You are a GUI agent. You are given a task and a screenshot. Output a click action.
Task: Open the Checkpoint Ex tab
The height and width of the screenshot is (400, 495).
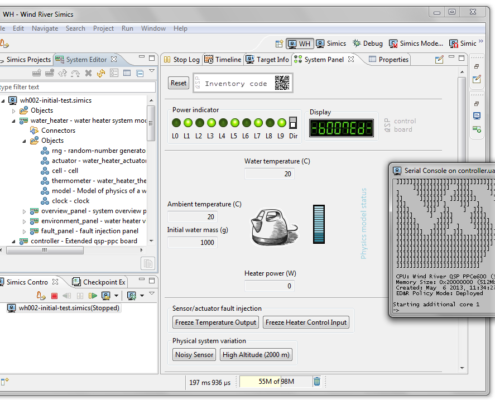tap(99, 282)
